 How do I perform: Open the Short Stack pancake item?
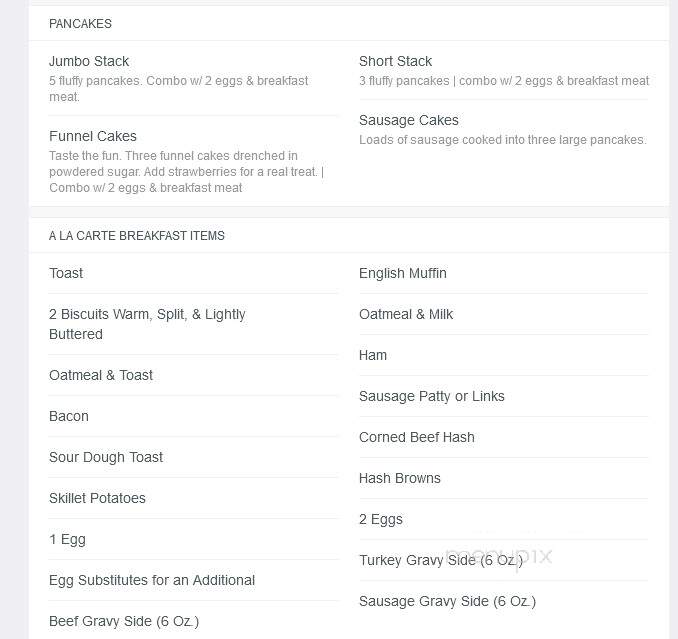pos(395,61)
